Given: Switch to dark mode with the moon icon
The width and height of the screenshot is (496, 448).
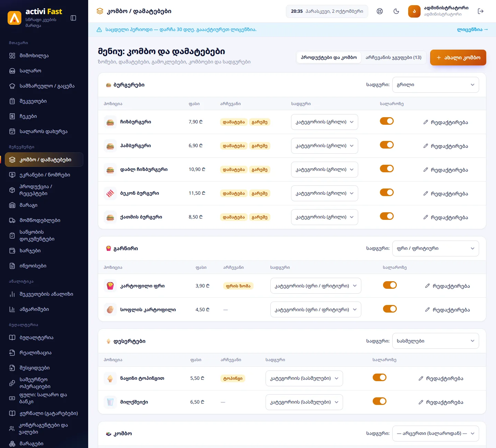Looking at the screenshot, I should tap(396, 11).
